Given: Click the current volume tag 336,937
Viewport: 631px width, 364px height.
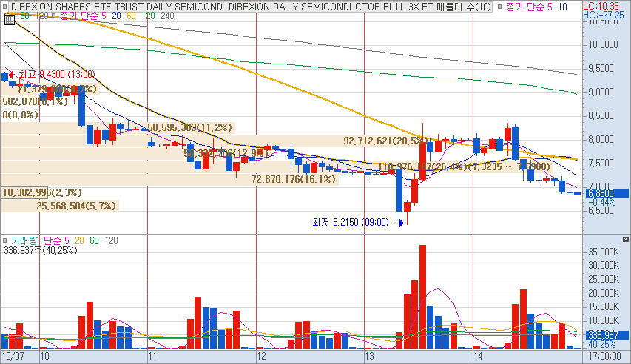Looking at the screenshot, I should [x=606, y=335].
